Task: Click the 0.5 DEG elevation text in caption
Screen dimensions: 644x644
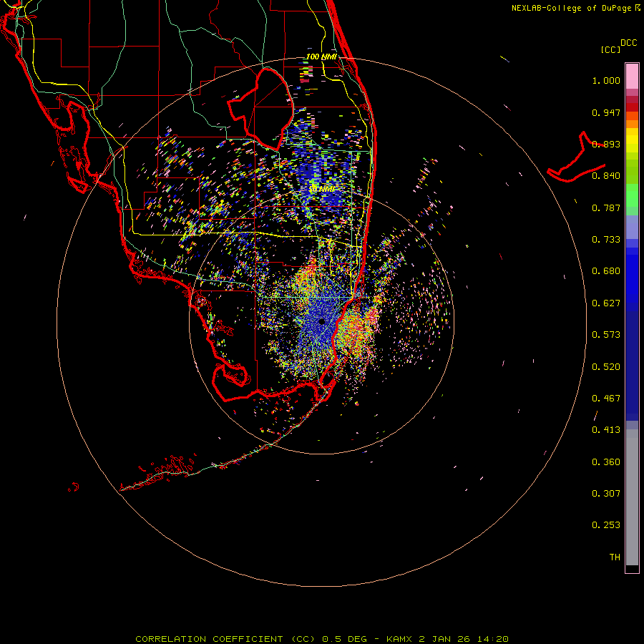Action: pos(346,639)
